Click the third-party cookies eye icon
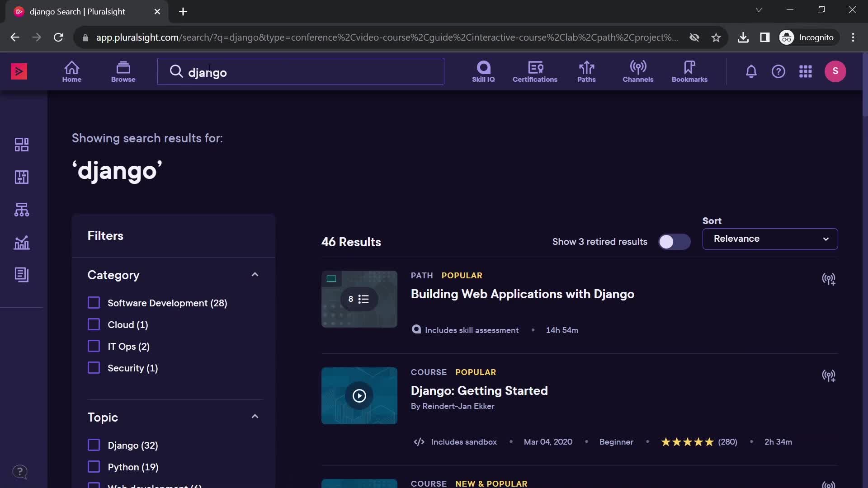The width and height of the screenshot is (868, 488). [x=694, y=38]
